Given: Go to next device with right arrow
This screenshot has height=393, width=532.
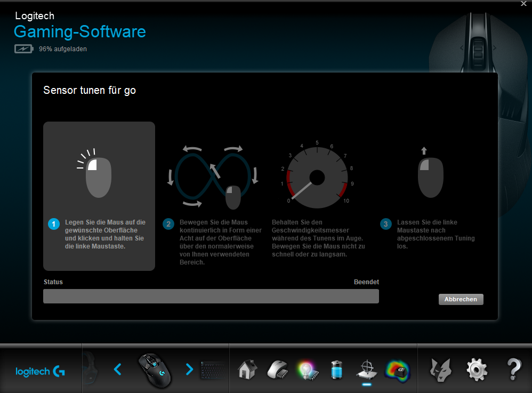Looking at the screenshot, I should click(189, 369).
